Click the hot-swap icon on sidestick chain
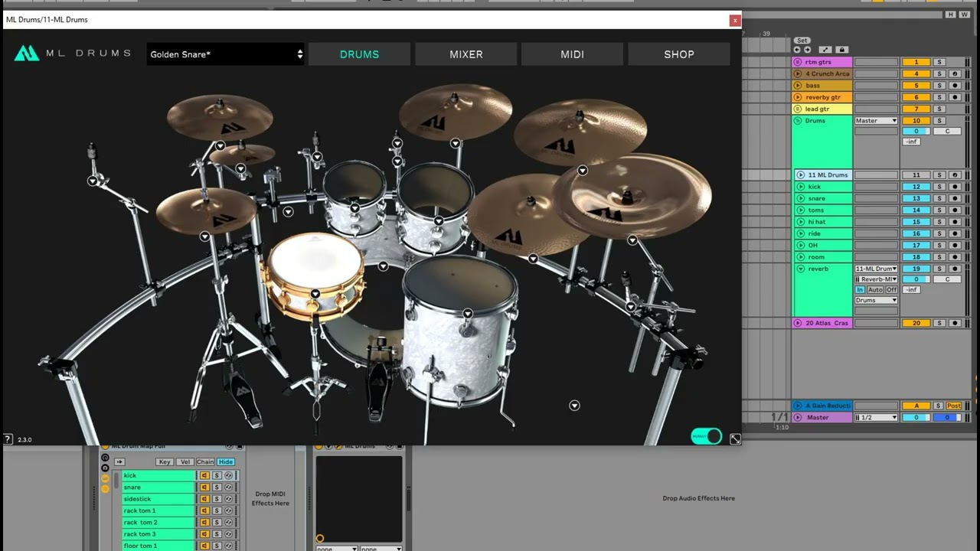 click(x=228, y=499)
